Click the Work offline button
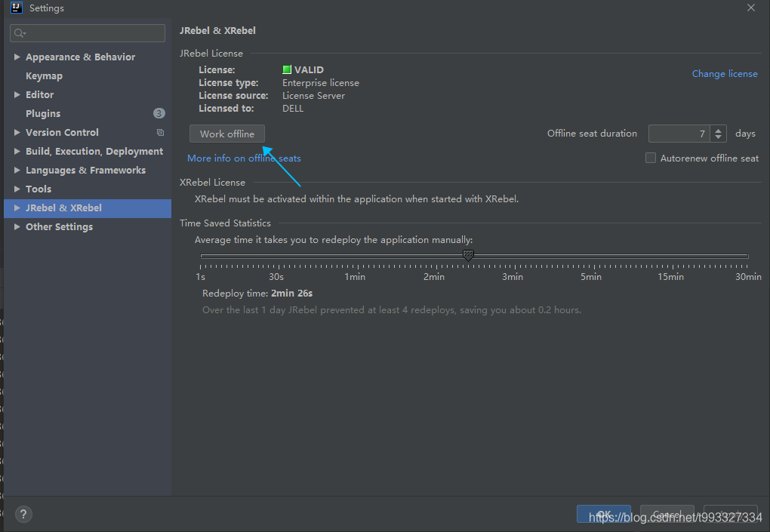The width and height of the screenshot is (770, 532). tap(227, 134)
